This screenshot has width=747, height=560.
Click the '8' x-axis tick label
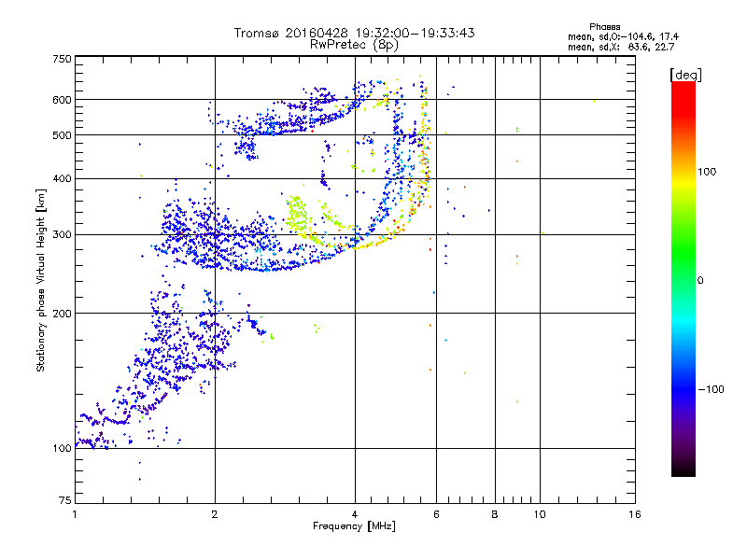tap(495, 514)
